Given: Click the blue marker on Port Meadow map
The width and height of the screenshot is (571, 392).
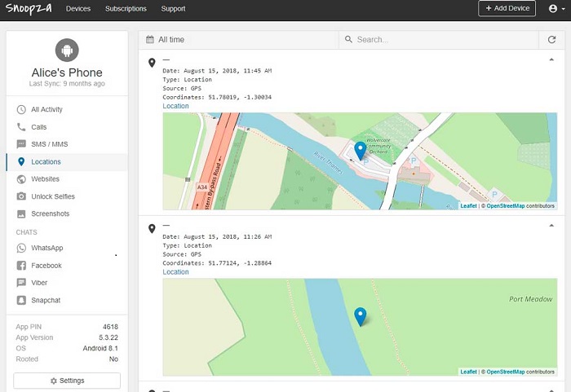Looking at the screenshot, I should pyautogui.click(x=361, y=316).
